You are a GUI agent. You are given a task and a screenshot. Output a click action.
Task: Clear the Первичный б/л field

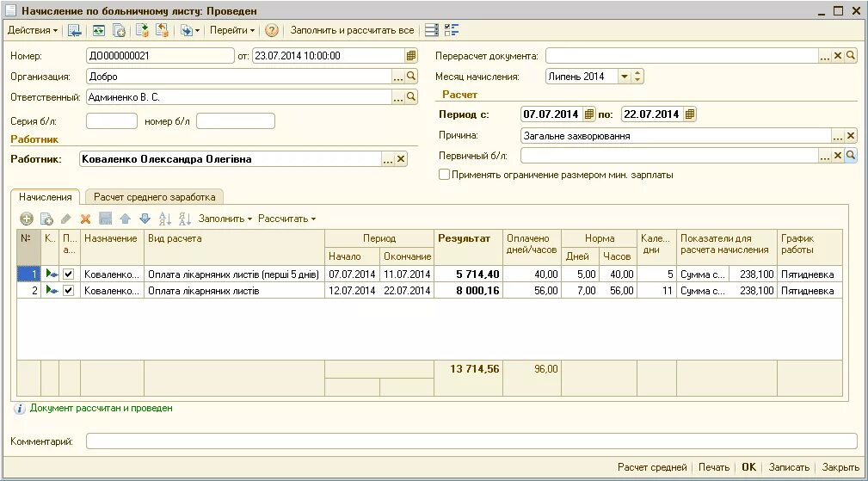point(838,156)
